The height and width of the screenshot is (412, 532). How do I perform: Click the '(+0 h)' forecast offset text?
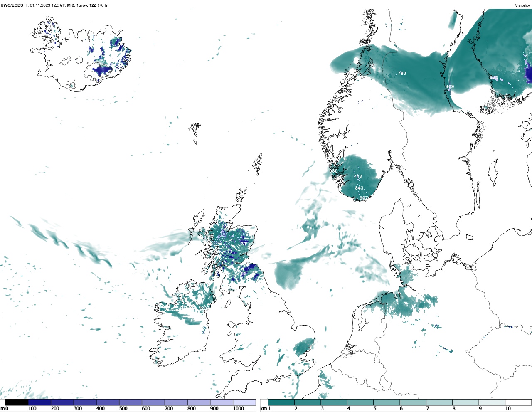point(103,5)
